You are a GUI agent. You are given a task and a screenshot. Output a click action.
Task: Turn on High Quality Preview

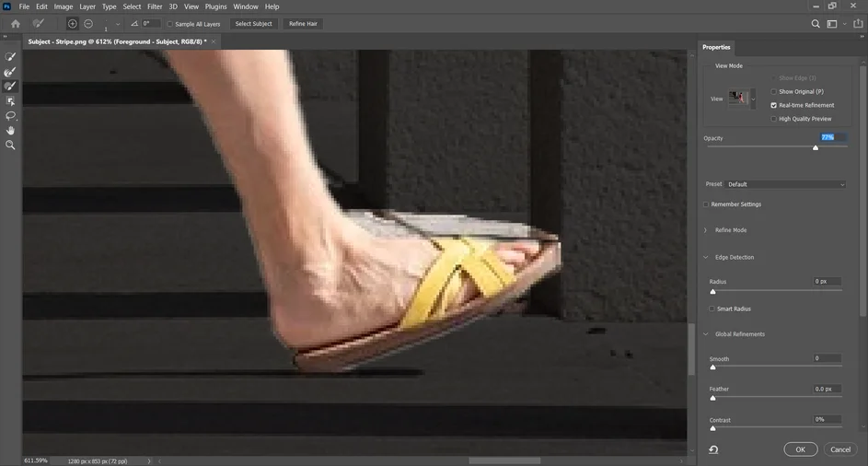point(774,119)
